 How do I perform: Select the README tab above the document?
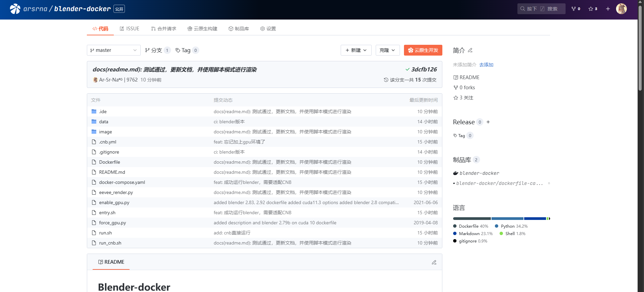point(111,262)
